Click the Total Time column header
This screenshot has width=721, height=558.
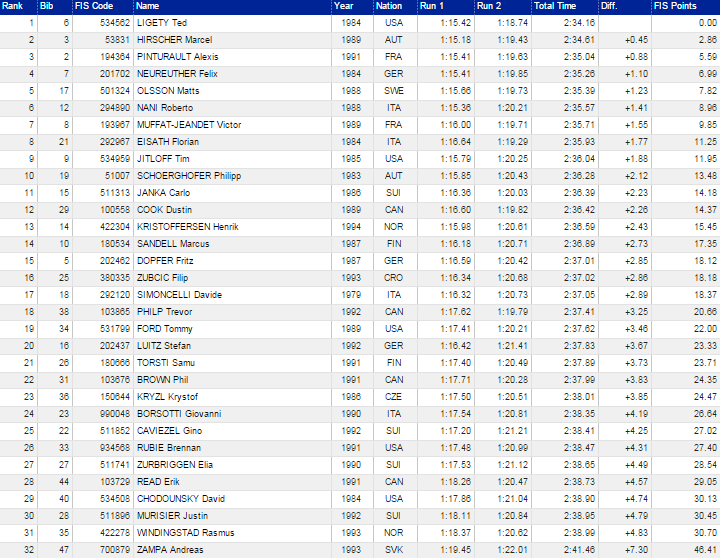point(554,6)
